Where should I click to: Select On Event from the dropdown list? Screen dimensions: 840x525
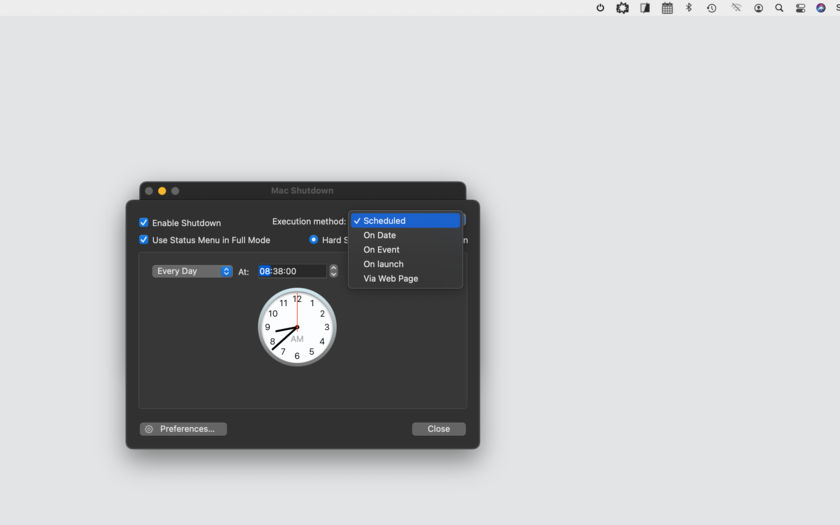coord(406,250)
